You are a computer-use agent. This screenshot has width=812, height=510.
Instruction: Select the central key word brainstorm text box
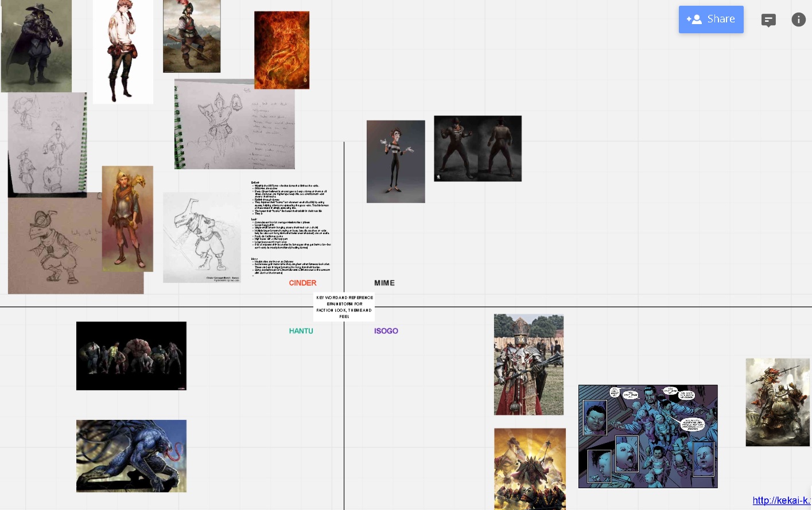pyautogui.click(x=344, y=306)
